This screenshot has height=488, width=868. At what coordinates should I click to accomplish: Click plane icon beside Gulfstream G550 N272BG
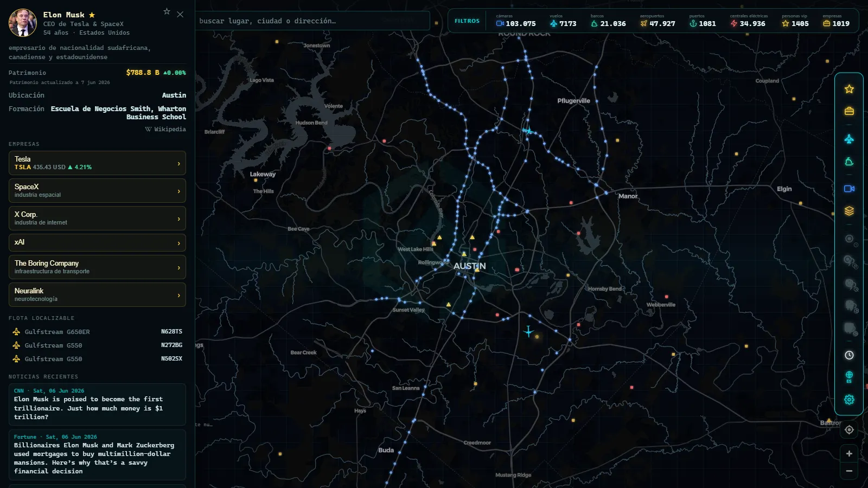[x=16, y=345]
